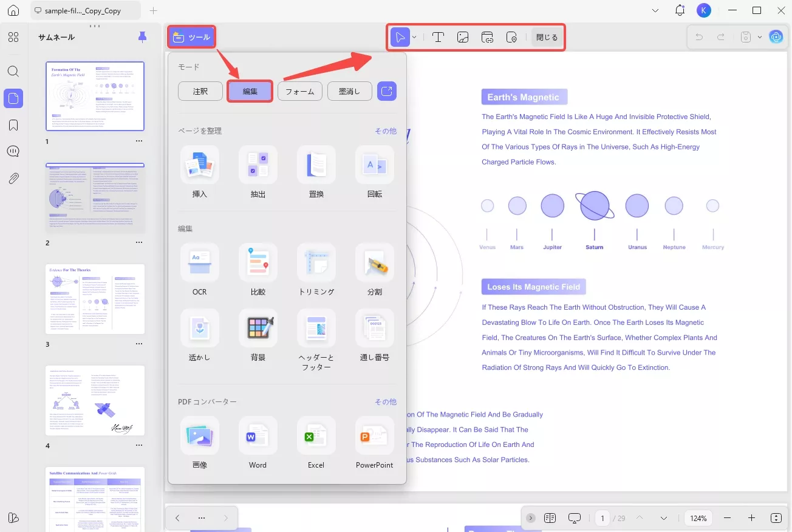Switch to 墨消し mode
This screenshot has height=532, width=792.
tap(350, 91)
